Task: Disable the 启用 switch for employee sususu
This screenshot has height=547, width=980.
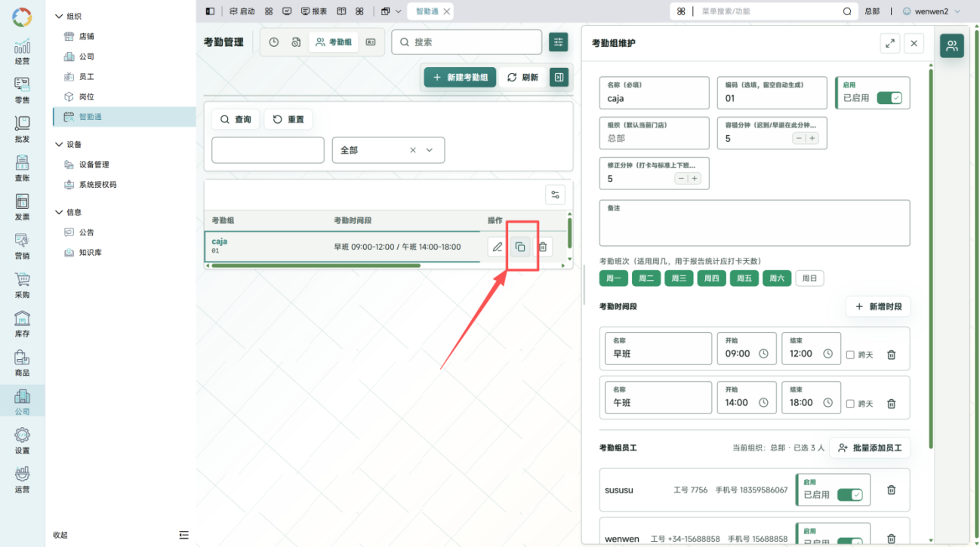Action: point(849,495)
